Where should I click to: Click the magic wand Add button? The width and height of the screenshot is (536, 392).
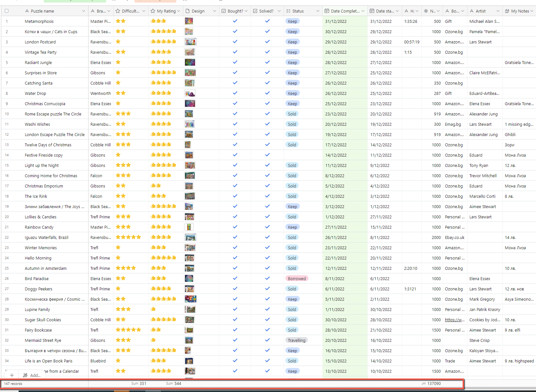[x=32, y=375]
